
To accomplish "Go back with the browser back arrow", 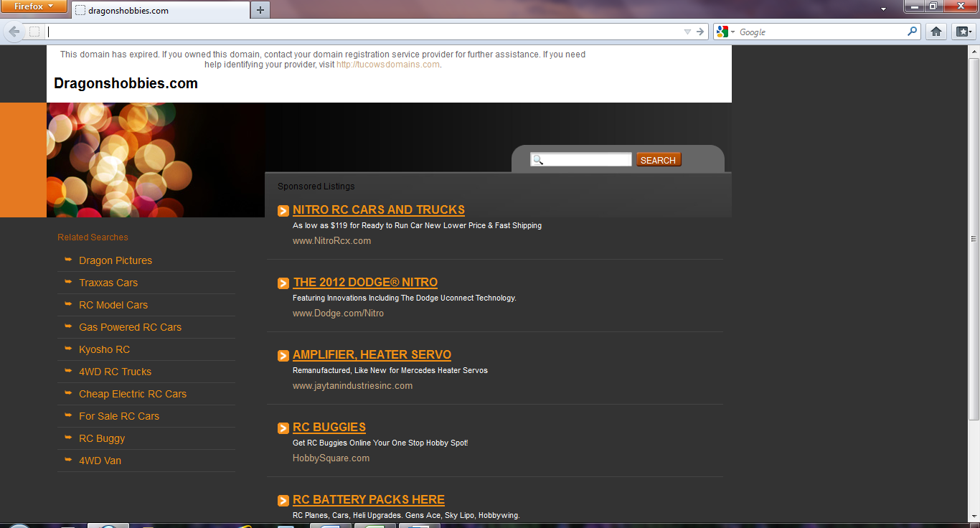I will 14,32.
